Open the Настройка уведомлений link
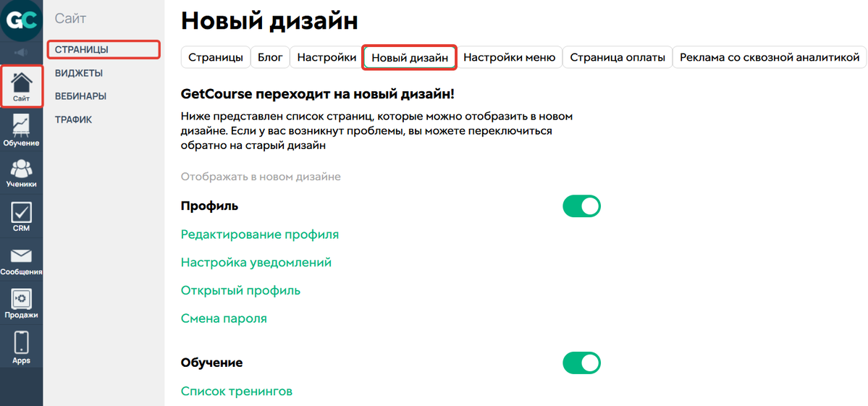Viewport: 868px width, 406px height. (x=256, y=263)
